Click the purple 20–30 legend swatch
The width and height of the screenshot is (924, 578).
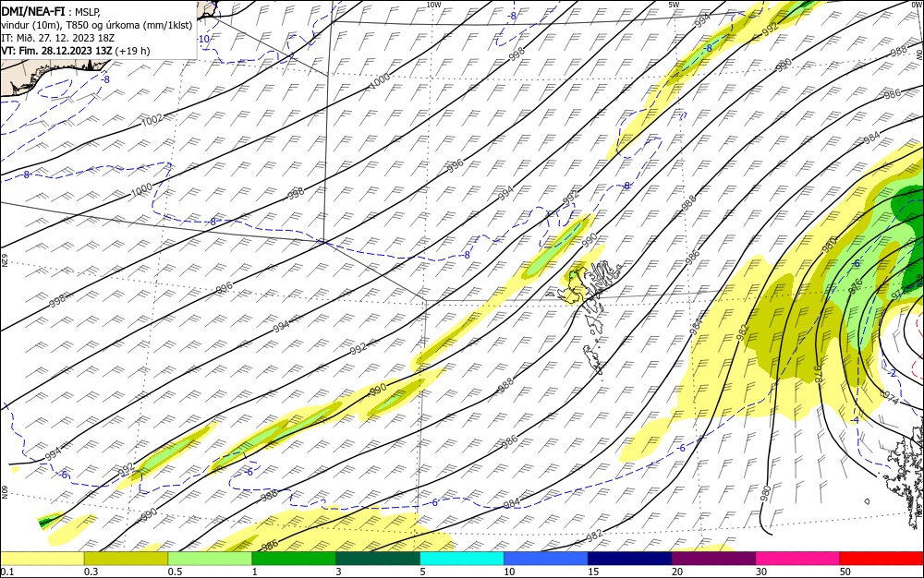[713, 559]
